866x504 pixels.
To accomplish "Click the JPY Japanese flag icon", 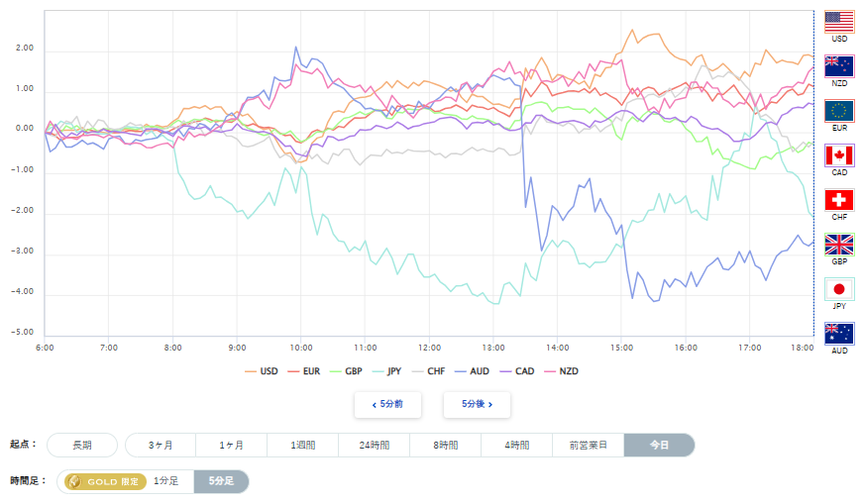I will tap(839, 289).
